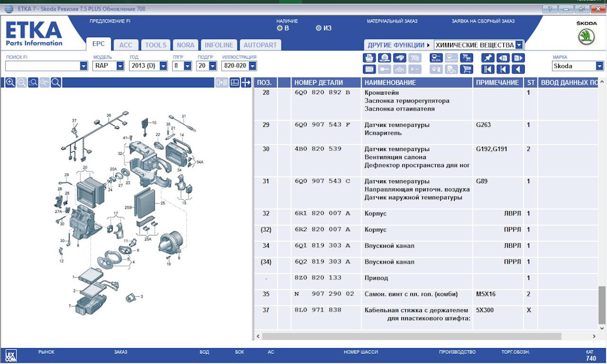This screenshot has width=607, height=364.
Task: Click the disc/CD icon beside the printer
Action: (384, 58)
